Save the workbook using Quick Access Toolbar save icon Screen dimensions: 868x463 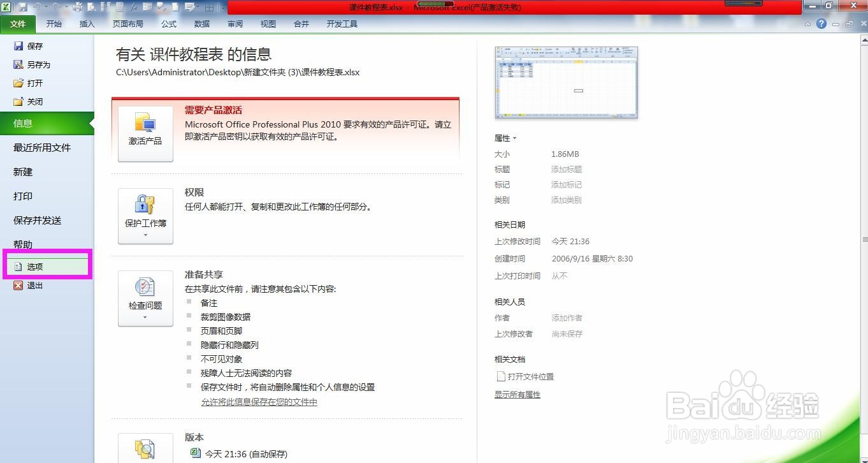coord(24,6)
